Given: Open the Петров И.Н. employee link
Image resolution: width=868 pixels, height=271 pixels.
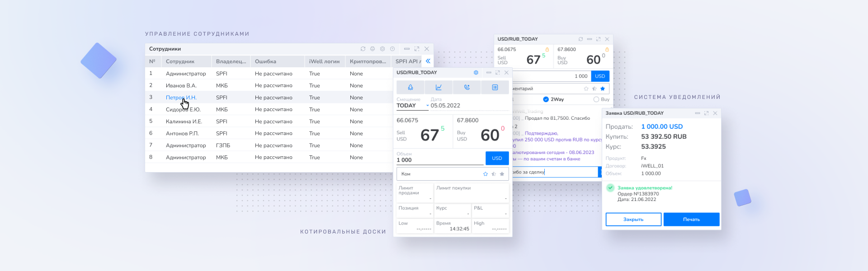Looking at the screenshot, I should pos(181,98).
